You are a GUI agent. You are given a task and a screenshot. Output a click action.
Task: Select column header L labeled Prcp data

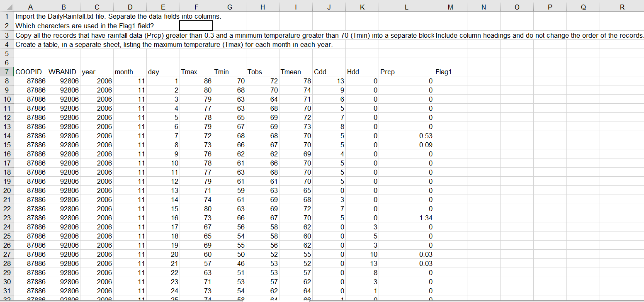point(406,7)
